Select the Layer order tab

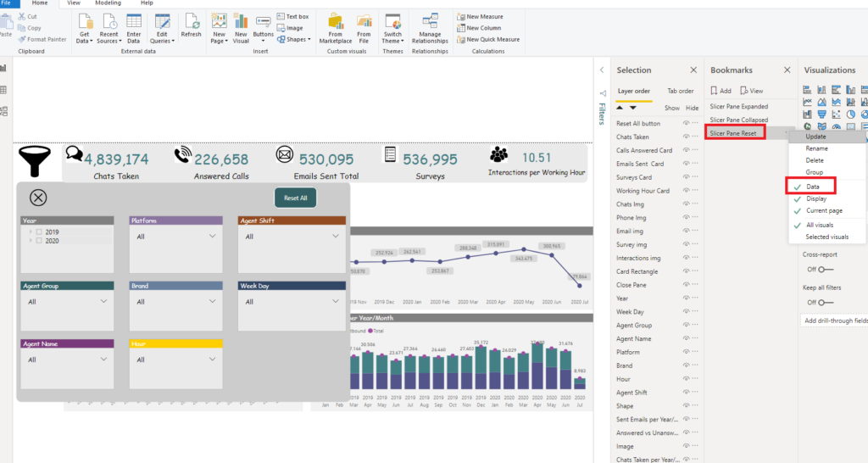(634, 91)
